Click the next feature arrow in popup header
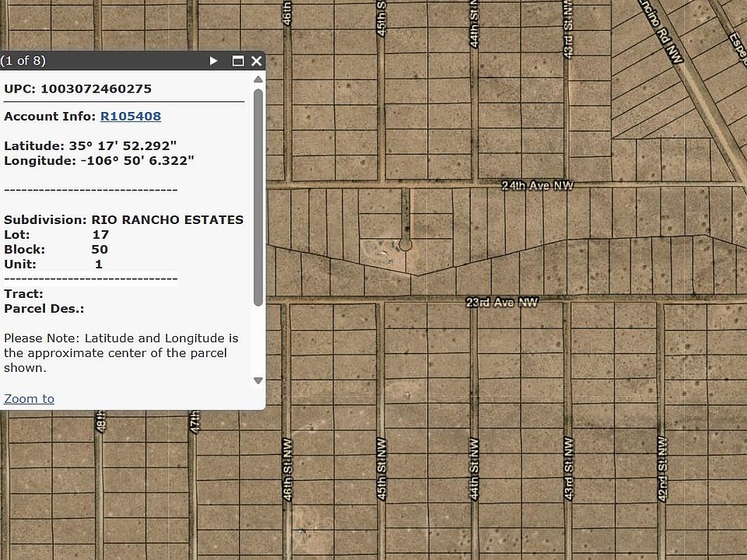The width and height of the screenshot is (747, 560). point(214,61)
